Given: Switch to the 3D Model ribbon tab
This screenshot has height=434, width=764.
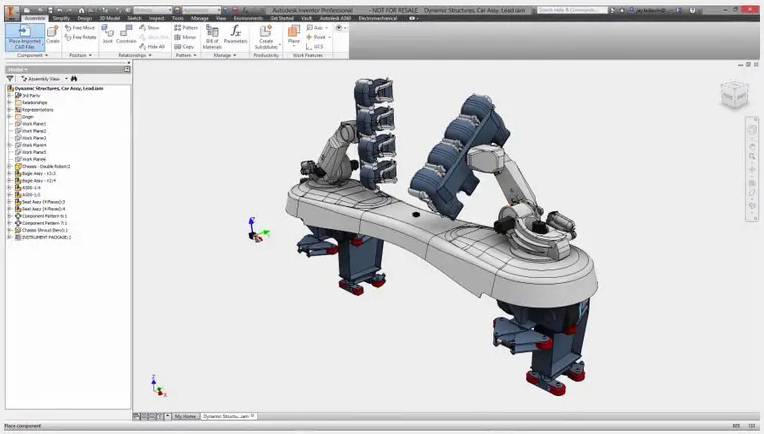Looking at the screenshot, I should coord(109,18).
